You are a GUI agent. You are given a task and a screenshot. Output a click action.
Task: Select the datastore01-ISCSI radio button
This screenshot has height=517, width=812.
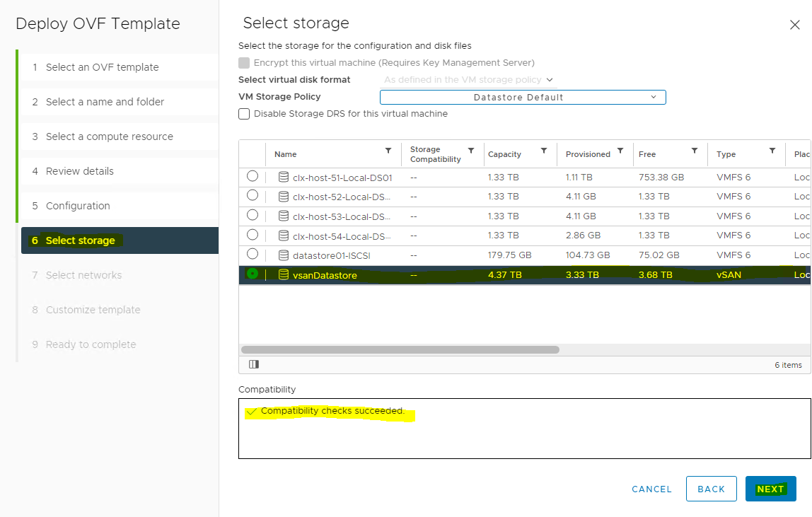tap(253, 254)
